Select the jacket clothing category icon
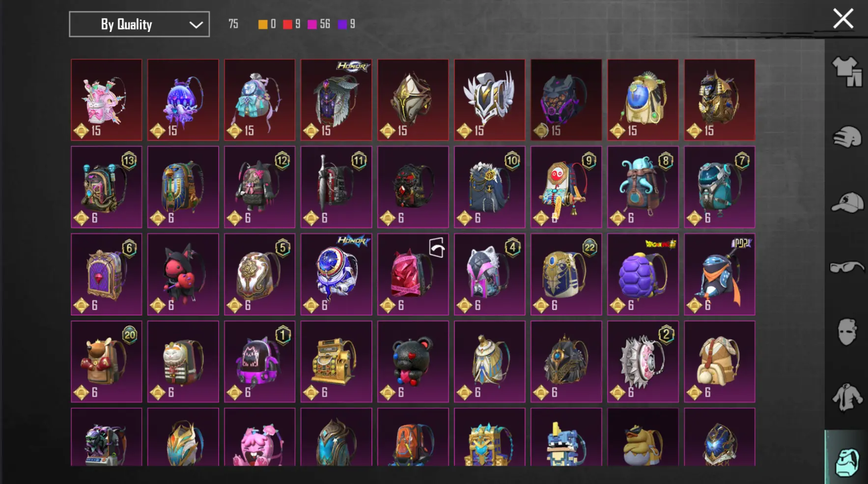This screenshot has width=868, height=484. [x=847, y=397]
